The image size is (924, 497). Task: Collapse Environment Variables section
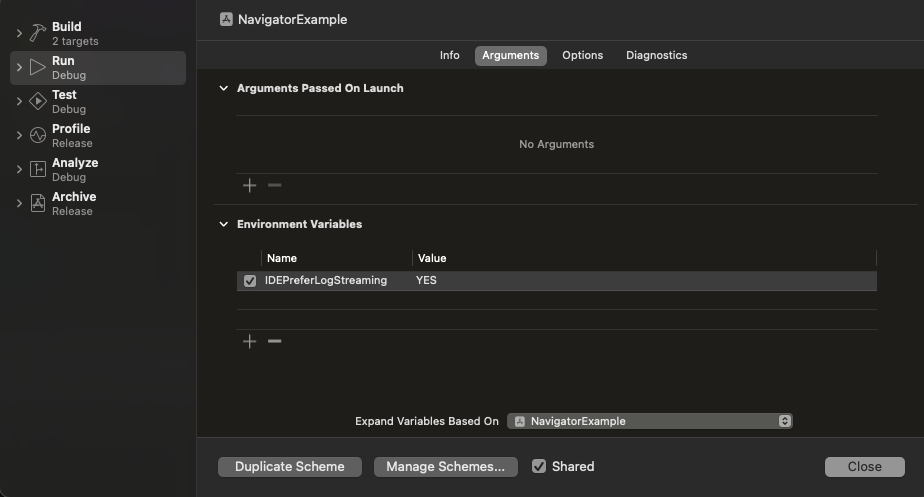point(223,224)
